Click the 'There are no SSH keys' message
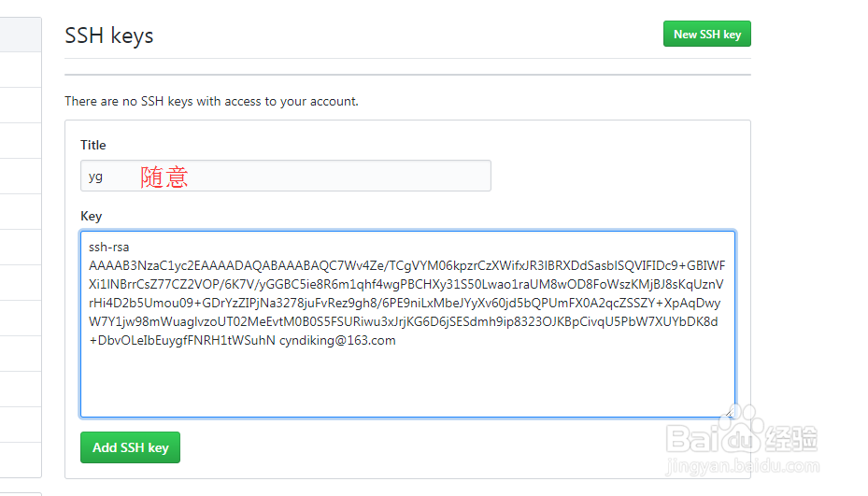868x496 pixels. point(211,101)
